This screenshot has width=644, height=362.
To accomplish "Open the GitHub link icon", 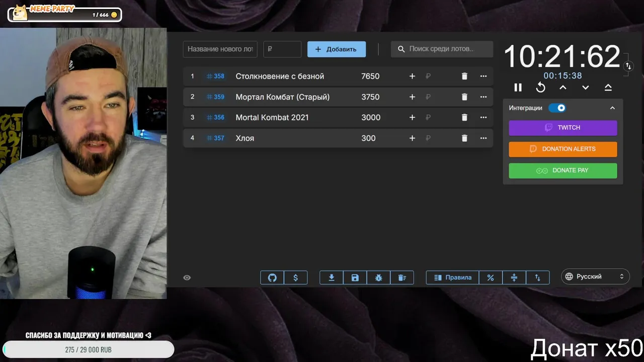I will tap(272, 278).
